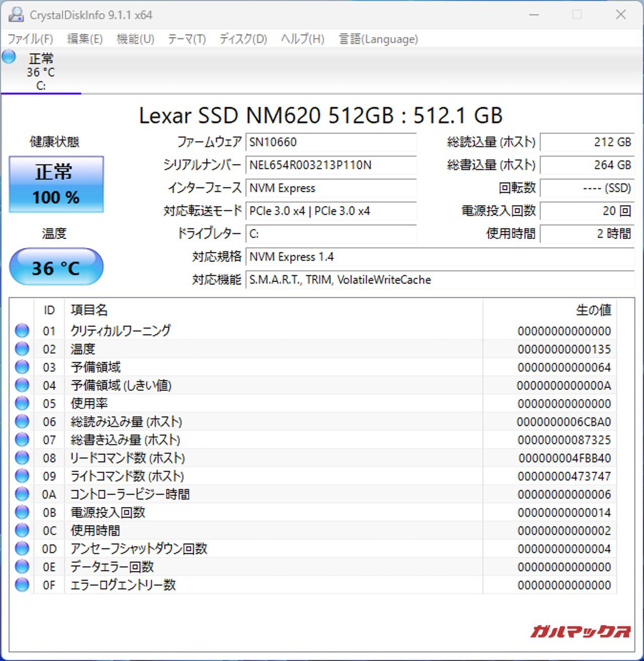This screenshot has width=644, height=661.
Task: Click the 生の値 column header
Action: 593,310
